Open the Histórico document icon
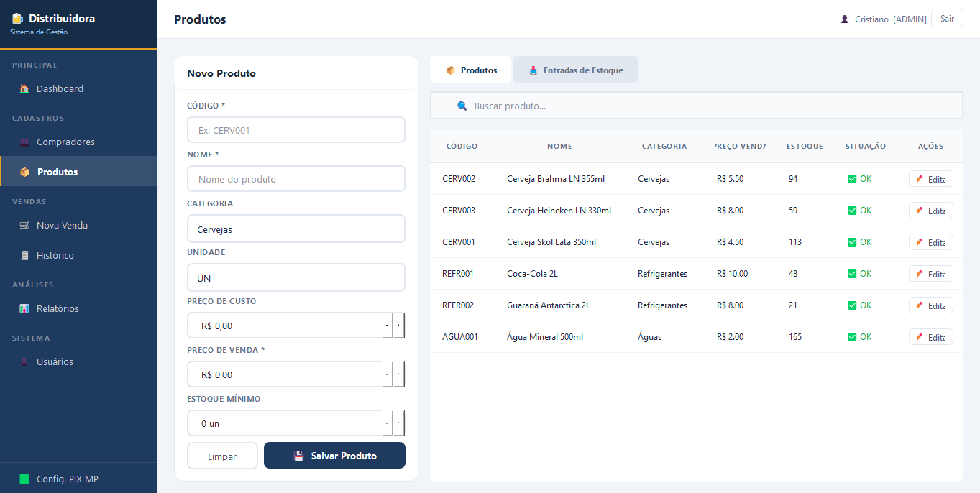The height and width of the screenshot is (493, 980). click(x=24, y=256)
